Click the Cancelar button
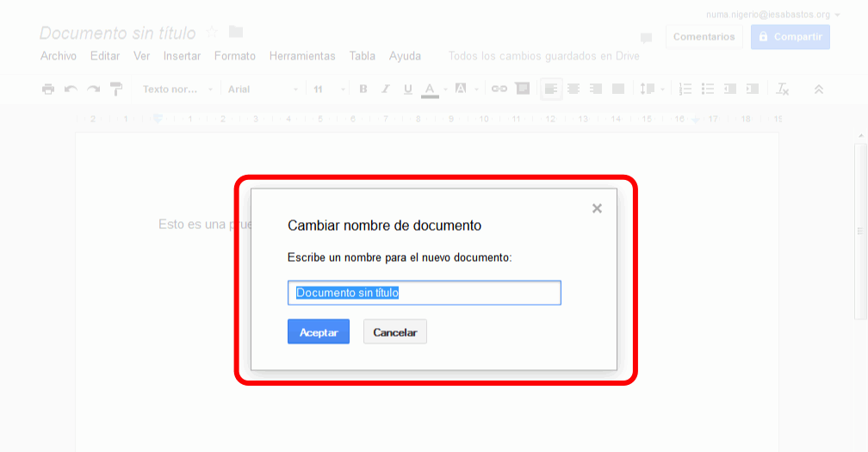868x452 pixels. 394,332
